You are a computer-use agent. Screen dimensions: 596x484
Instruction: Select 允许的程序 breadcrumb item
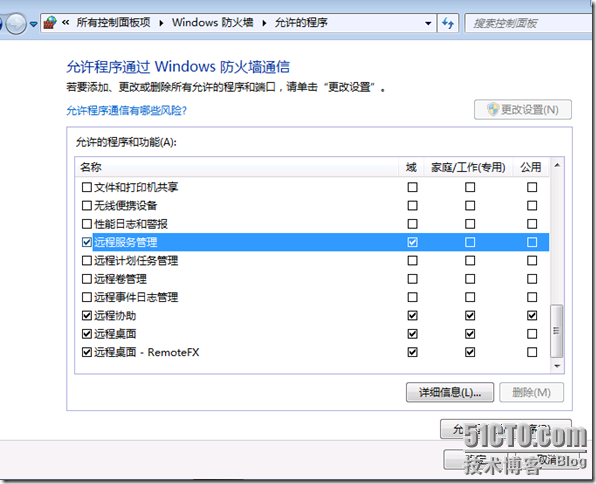pos(301,22)
